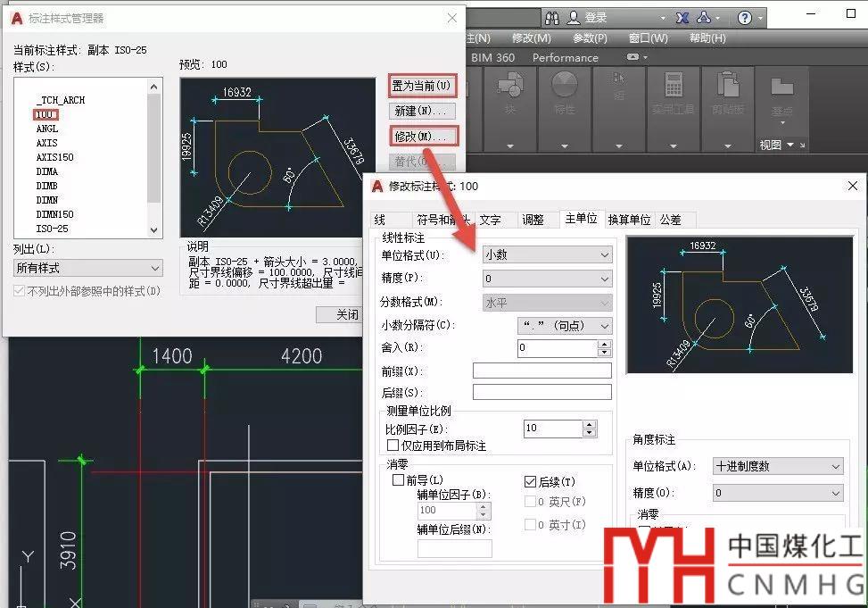Click the 新建 button

coord(424,111)
